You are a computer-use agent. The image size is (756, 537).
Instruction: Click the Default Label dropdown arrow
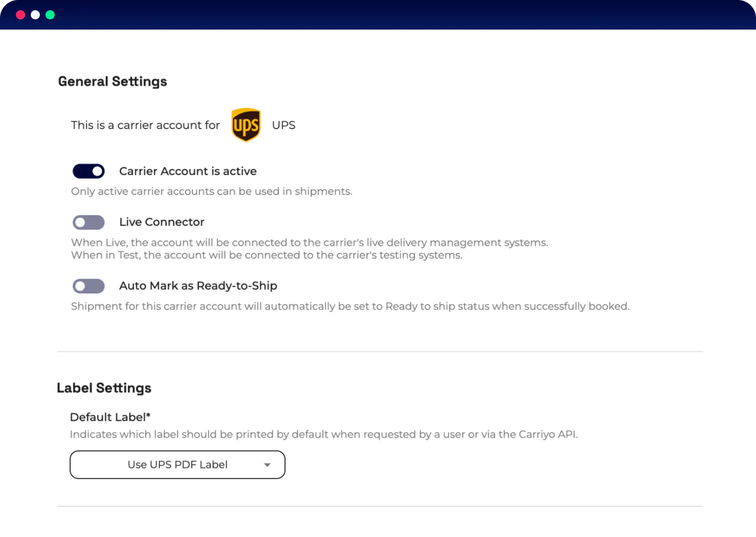click(x=267, y=465)
